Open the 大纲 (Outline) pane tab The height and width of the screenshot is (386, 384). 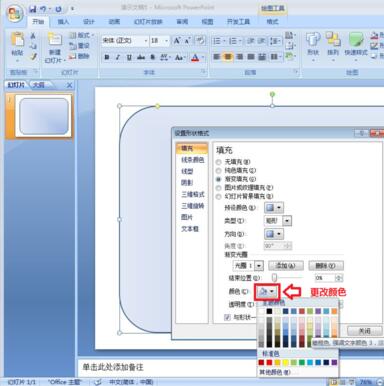click(x=39, y=85)
